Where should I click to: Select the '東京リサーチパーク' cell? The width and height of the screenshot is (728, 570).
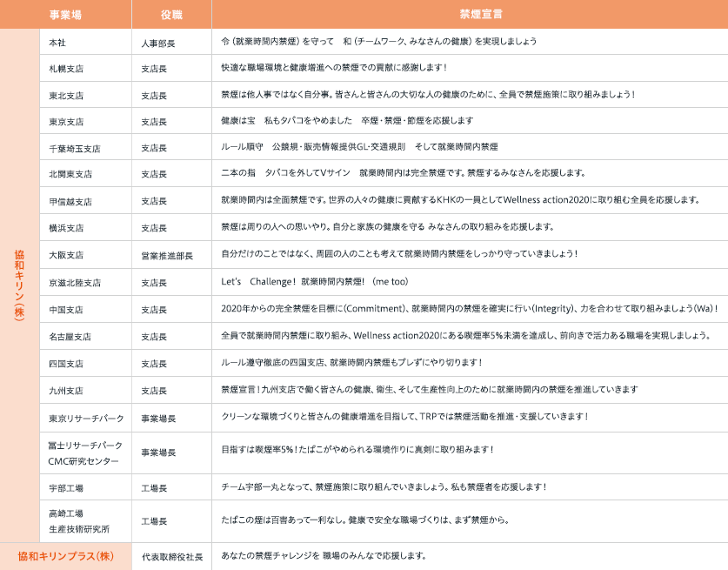coord(87,419)
